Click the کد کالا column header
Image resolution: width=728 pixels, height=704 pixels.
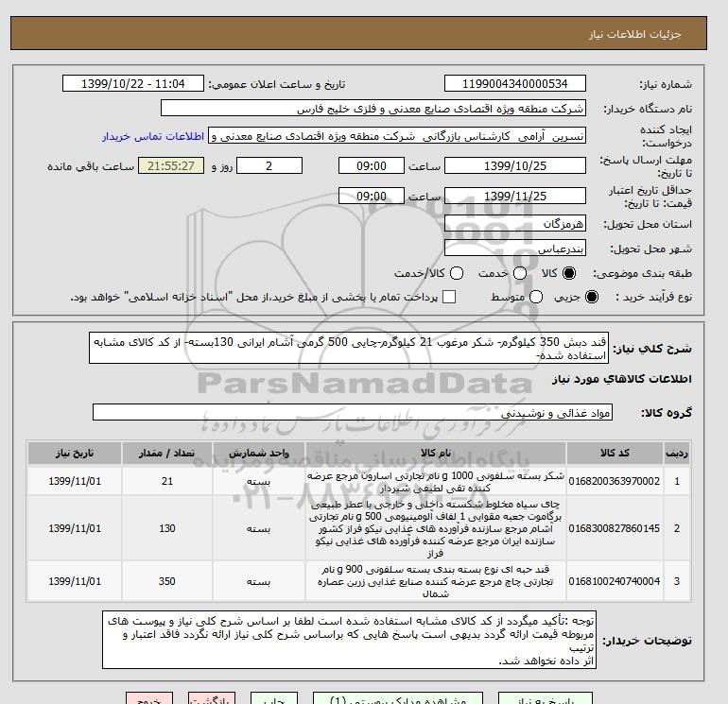click(x=615, y=453)
